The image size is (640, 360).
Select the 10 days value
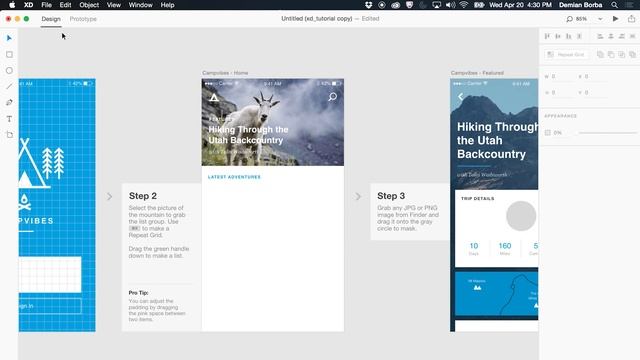click(x=473, y=246)
